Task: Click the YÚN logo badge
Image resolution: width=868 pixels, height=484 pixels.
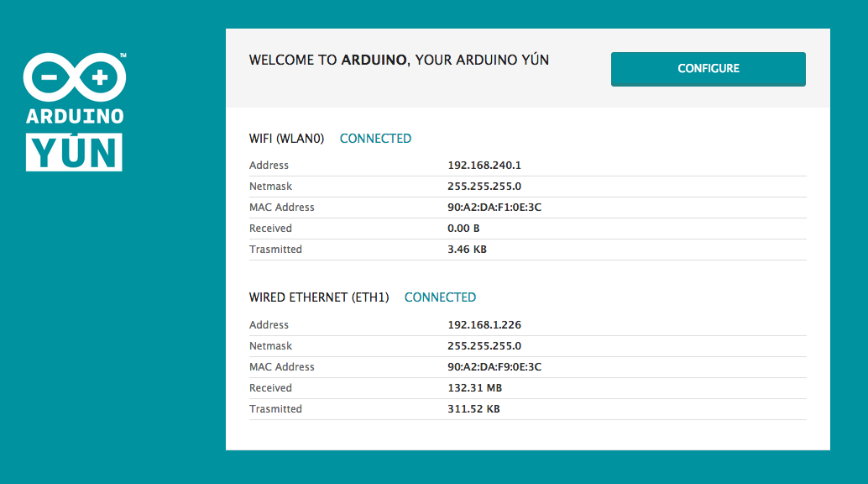Action: [x=74, y=152]
